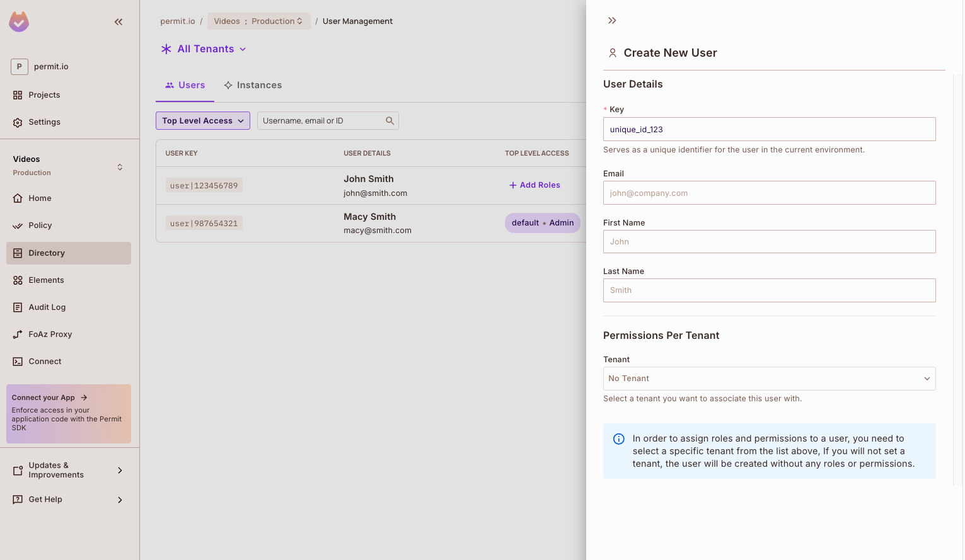Viewport: 965px width, 560px height.
Task: Expand Updates & Improvements
Action: (68, 470)
